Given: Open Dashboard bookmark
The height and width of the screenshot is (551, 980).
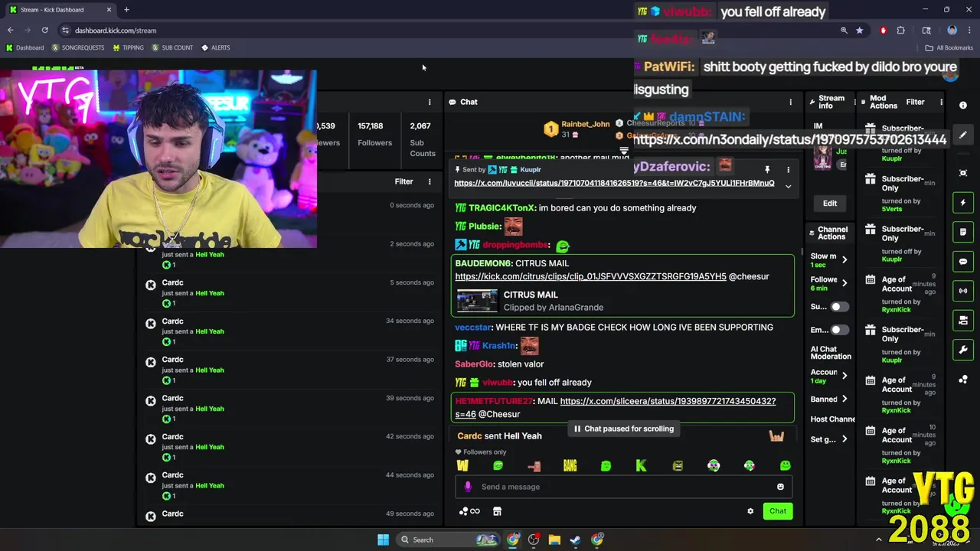Looking at the screenshot, I should coord(24,47).
